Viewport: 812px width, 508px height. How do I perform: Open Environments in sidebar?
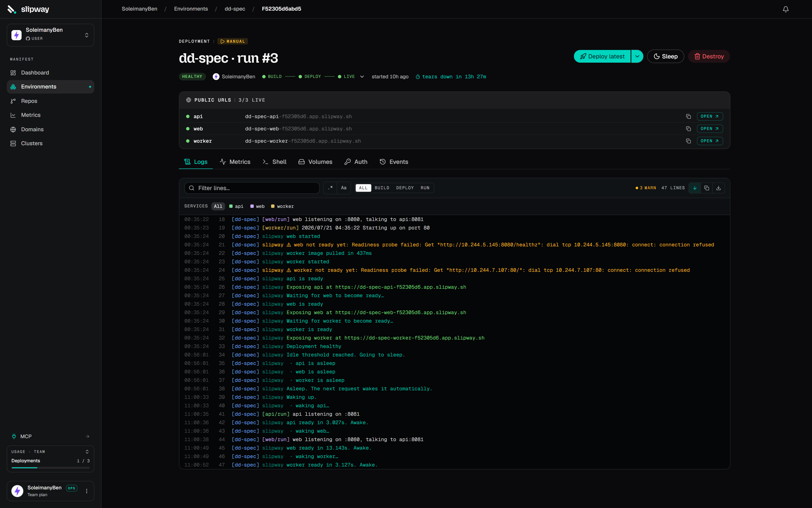[50, 87]
